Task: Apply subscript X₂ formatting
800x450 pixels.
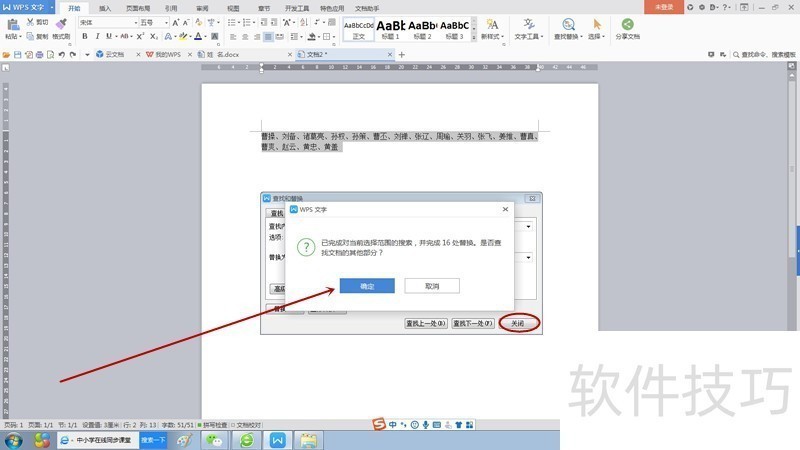Action: pyautogui.click(x=154, y=36)
